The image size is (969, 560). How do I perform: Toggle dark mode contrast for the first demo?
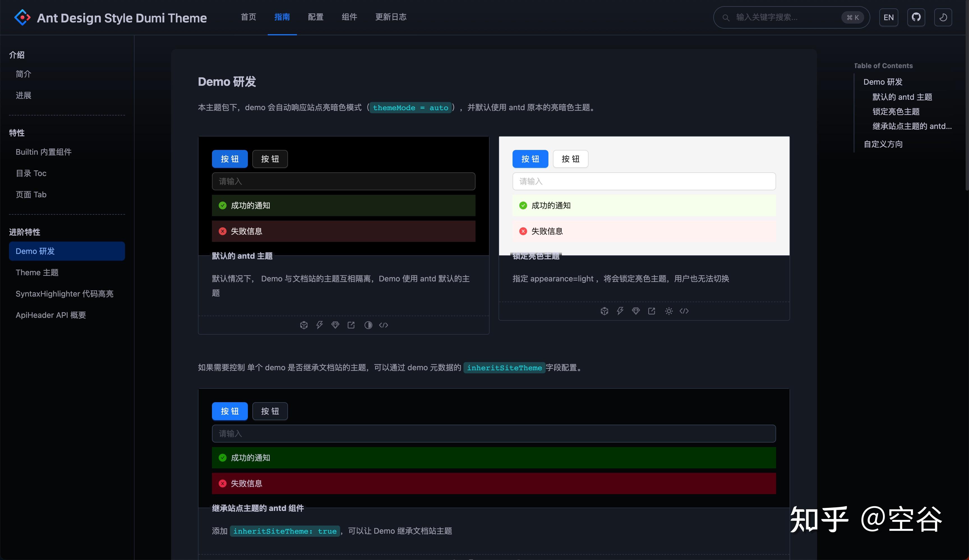(368, 325)
